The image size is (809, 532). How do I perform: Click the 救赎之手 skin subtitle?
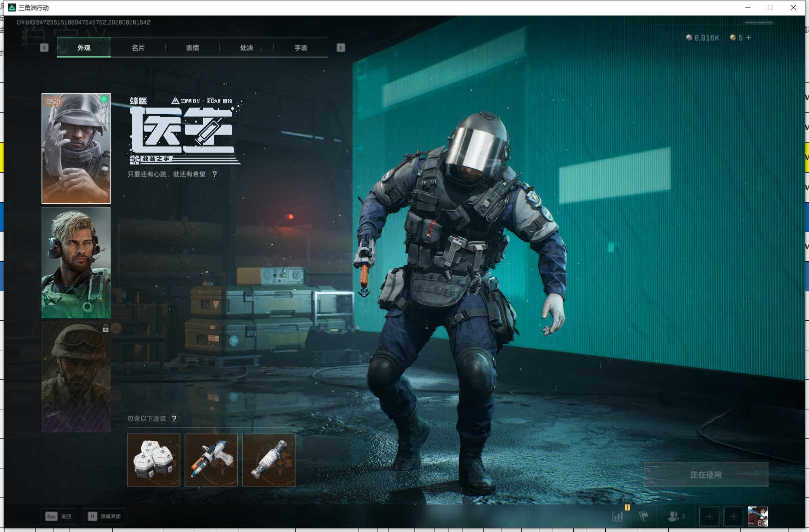tap(156, 159)
